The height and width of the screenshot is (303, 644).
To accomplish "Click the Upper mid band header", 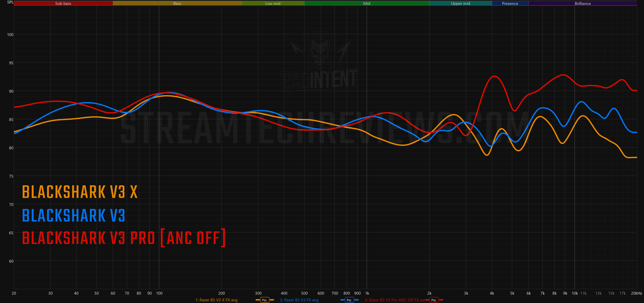I will [x=461, y=3].
